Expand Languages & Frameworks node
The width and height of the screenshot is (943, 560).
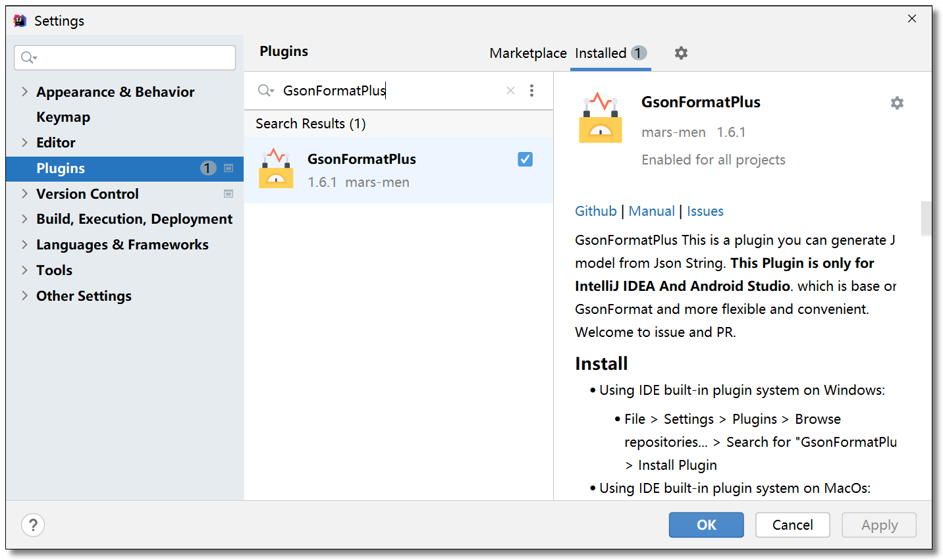click(24, 244)
